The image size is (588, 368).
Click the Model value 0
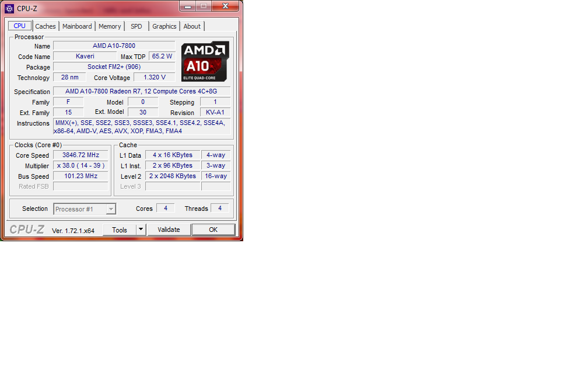click(143, 102)
